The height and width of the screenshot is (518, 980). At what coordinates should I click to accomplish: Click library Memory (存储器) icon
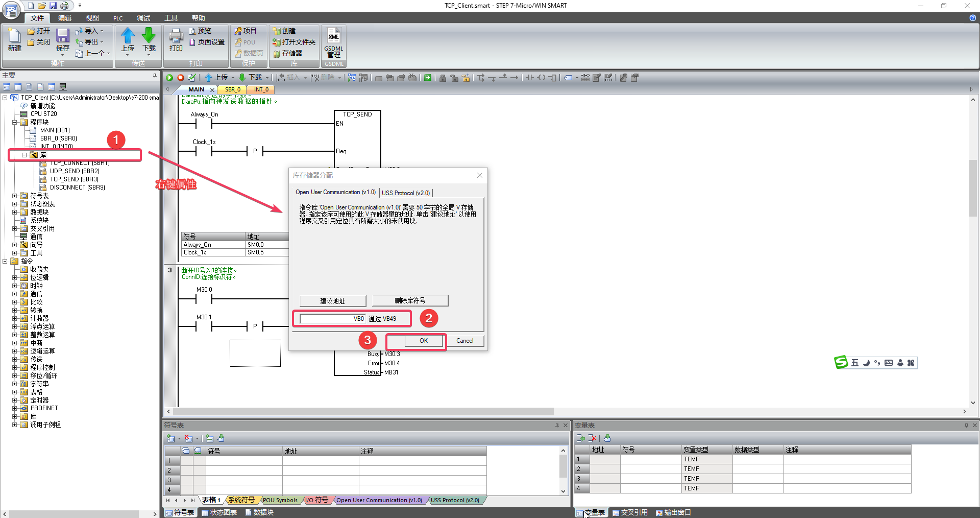point(277,54)
